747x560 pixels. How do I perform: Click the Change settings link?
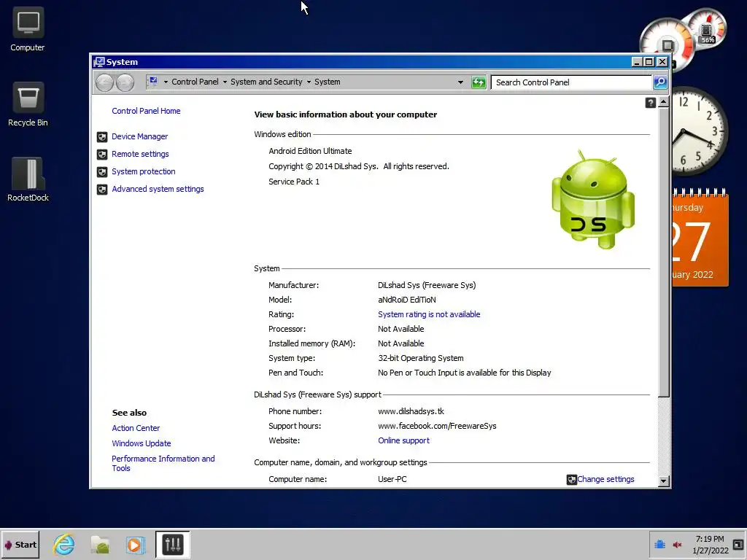point(605,479)
